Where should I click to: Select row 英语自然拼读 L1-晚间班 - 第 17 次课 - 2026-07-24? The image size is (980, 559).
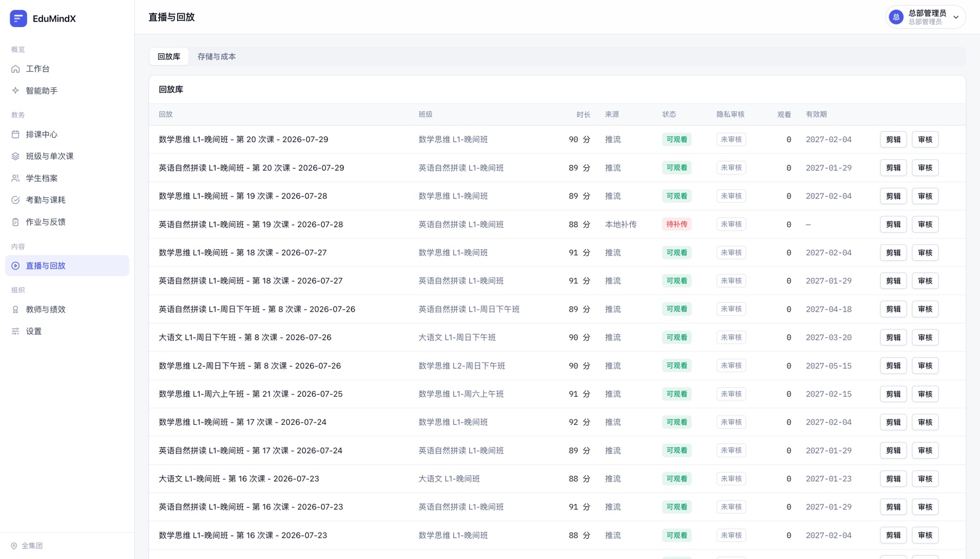[x=557, y=451]
